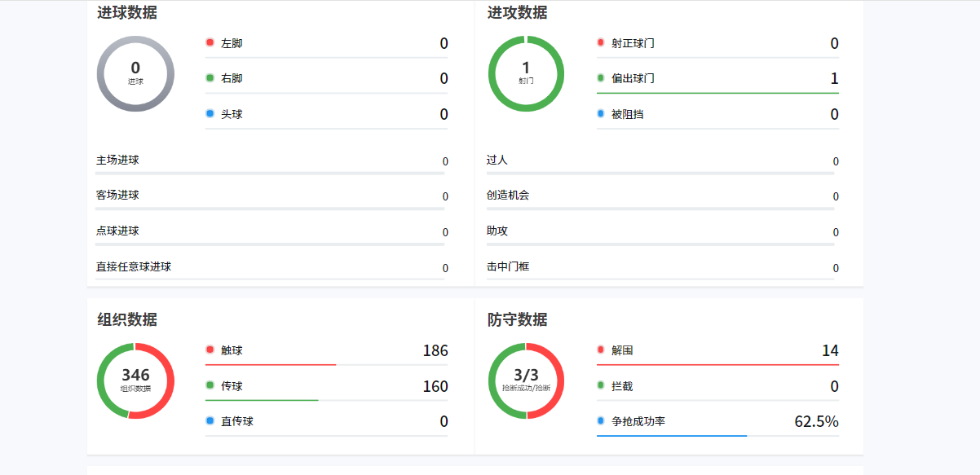Click the 争抢成功率 progress bar

point(671,434)
